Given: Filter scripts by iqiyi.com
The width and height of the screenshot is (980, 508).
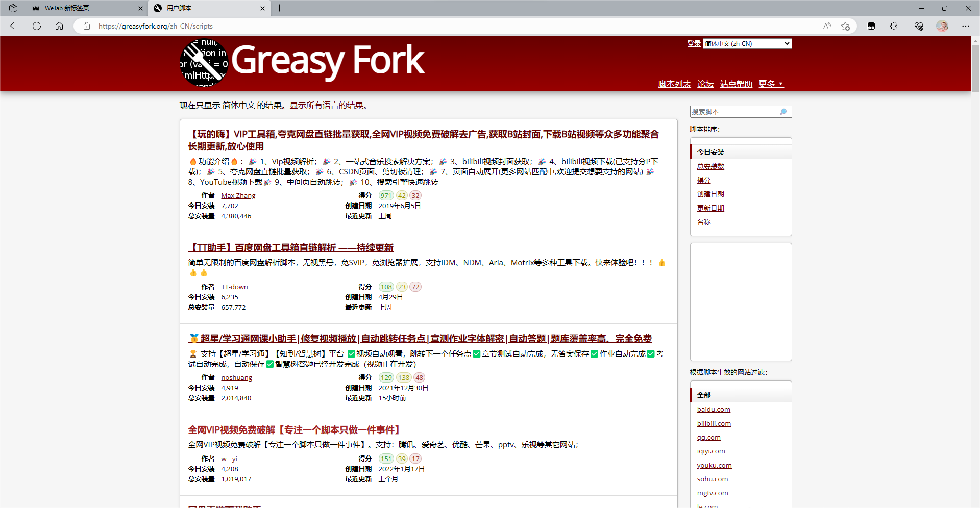Looking at the screenshot, I should (x=711, y=451).
